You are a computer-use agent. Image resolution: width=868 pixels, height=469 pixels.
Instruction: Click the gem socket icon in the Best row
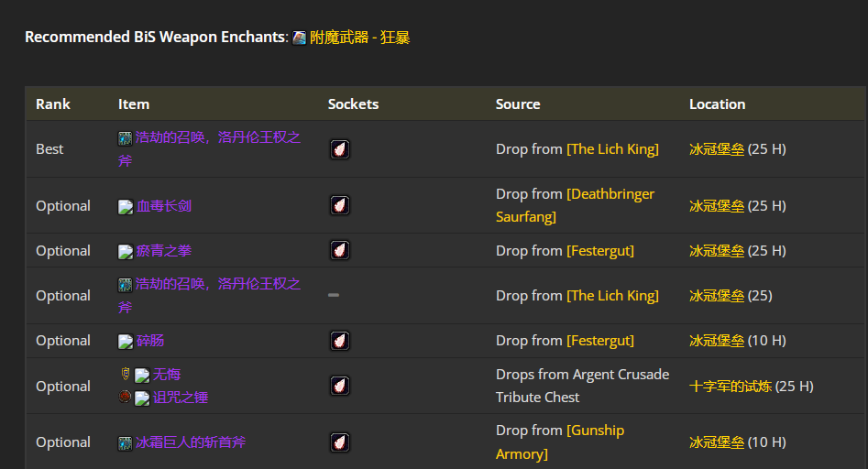[x=340, y=149]
